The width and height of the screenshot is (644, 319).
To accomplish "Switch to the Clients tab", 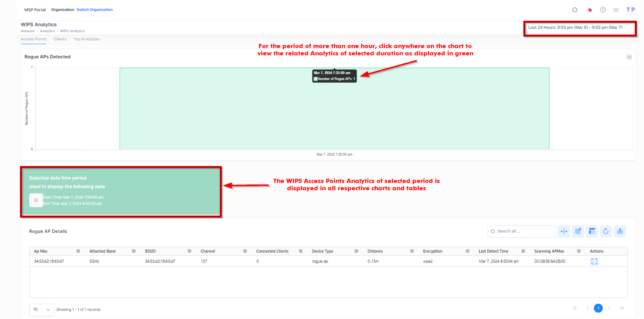I will 60,39.
